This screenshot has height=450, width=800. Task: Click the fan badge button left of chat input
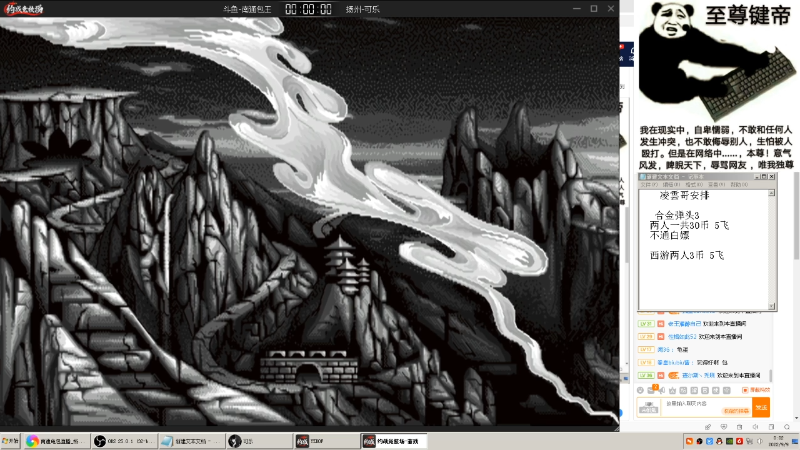648,407
